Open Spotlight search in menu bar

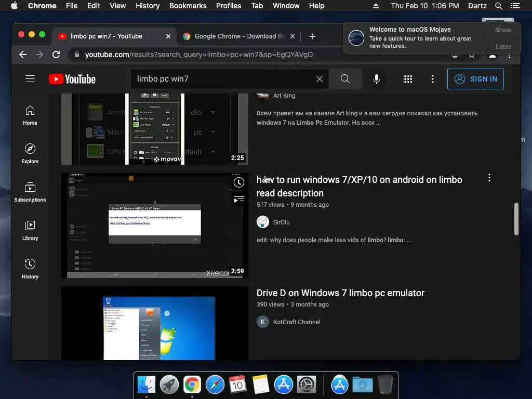coord(498,6)
